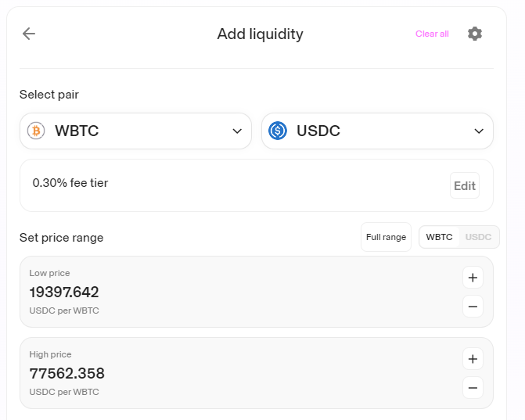Click the high price value 77562.358

click(x=67, y=374)
